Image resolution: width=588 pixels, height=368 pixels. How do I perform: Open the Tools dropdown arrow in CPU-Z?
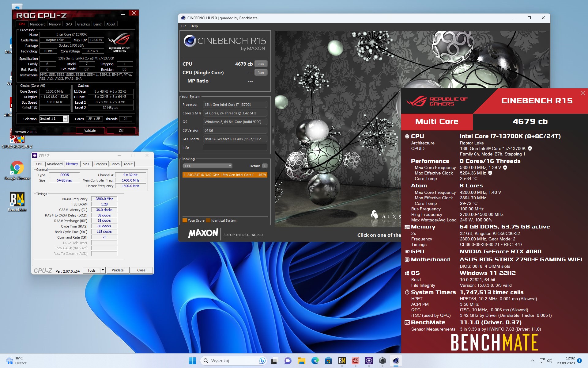103,270
